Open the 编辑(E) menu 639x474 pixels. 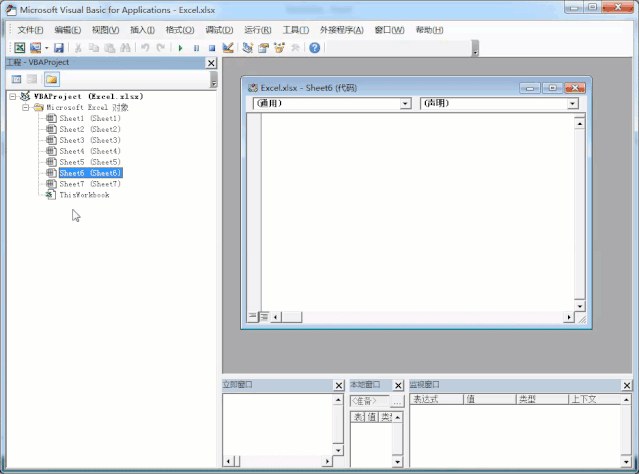[x=68, y=30]
